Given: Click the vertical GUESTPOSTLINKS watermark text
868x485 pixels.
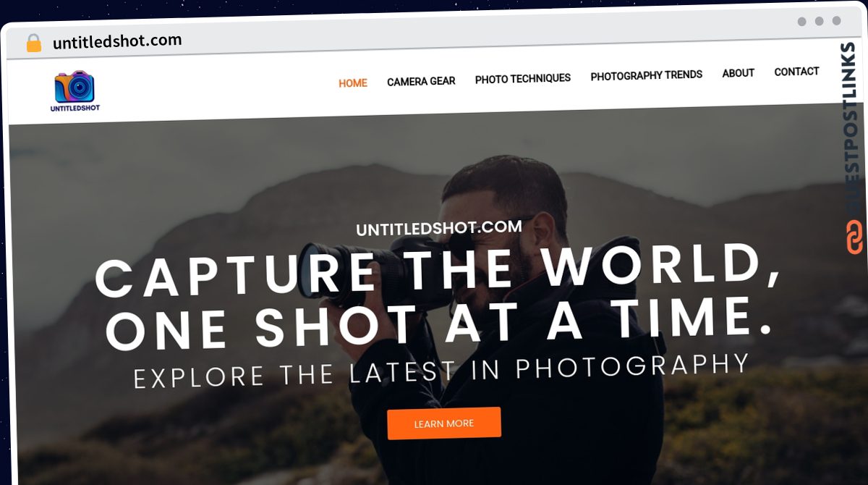Looking at the screenshot, I should 853,129.
